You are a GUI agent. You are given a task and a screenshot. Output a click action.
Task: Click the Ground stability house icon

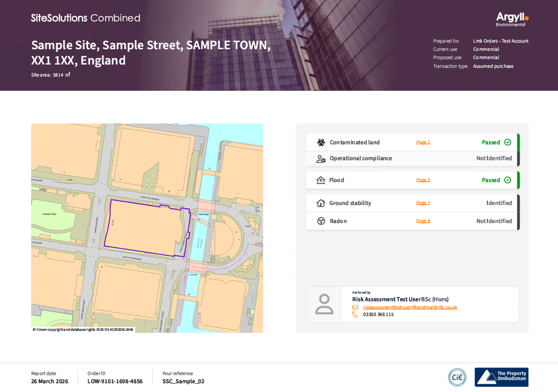[x=321, y=203]
